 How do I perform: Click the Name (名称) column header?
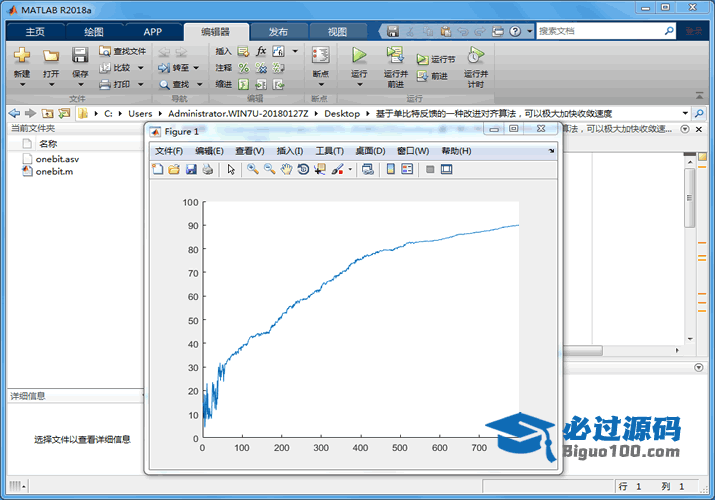[x=48, y=144]
